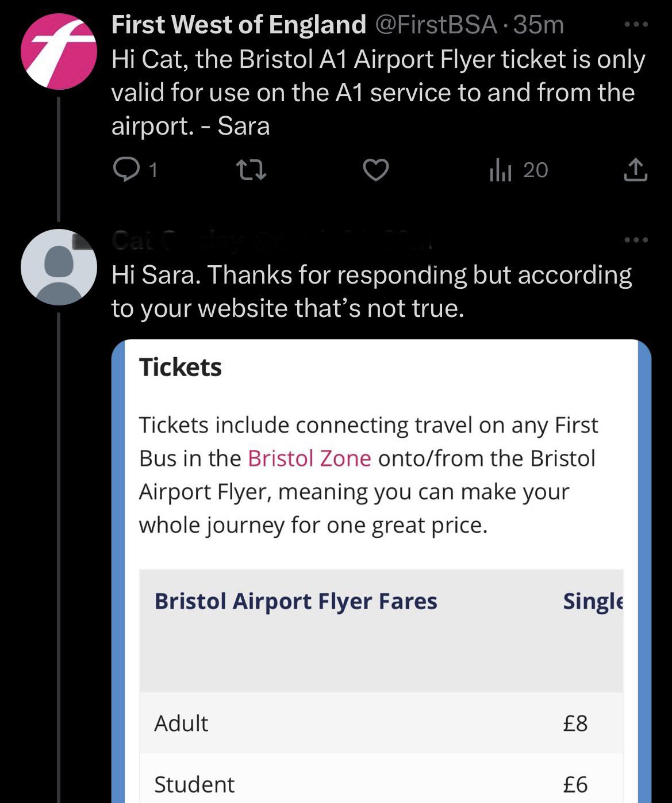Open Cat's grey profile avatar

pos(59,267)
